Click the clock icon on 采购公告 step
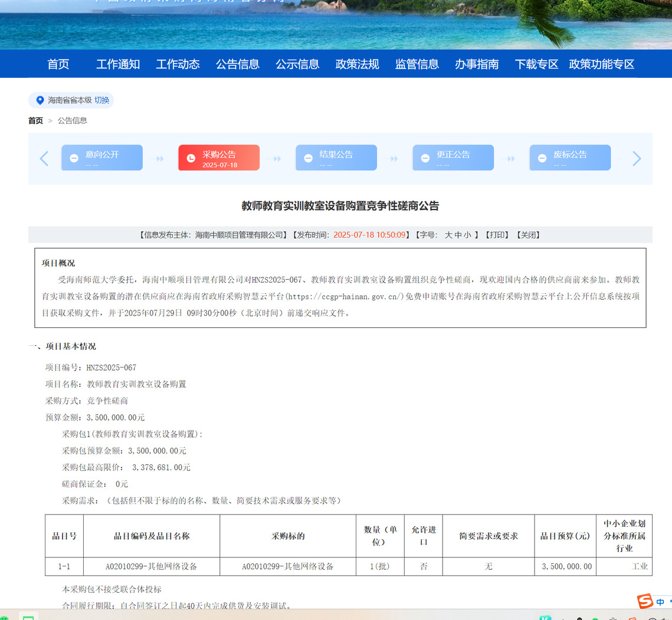 (191, 158)
